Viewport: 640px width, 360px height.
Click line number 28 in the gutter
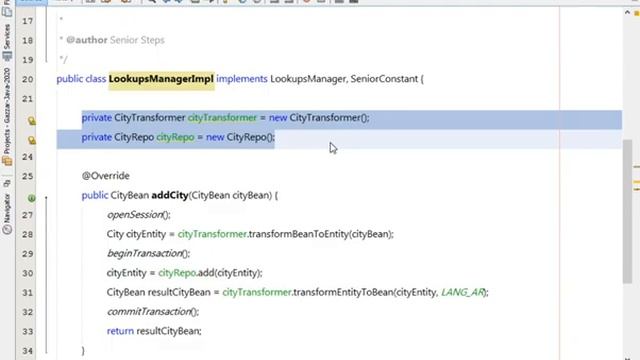(x=27, y=234)
